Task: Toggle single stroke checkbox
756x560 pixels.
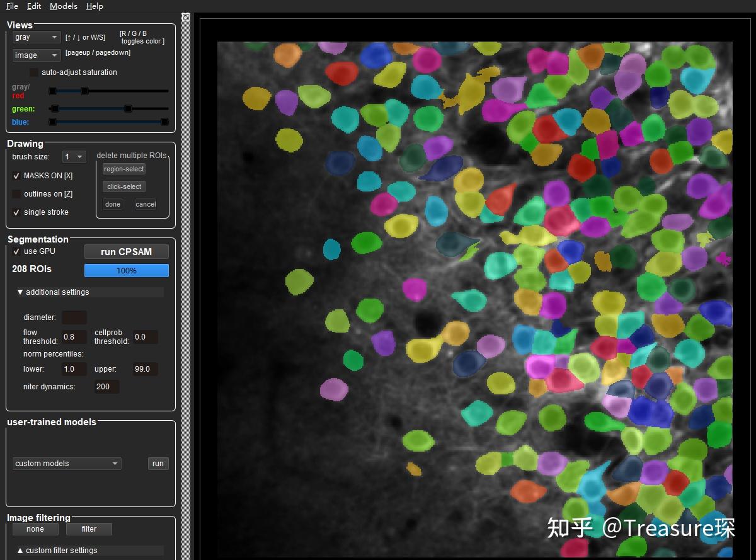Action: point(16,212)
